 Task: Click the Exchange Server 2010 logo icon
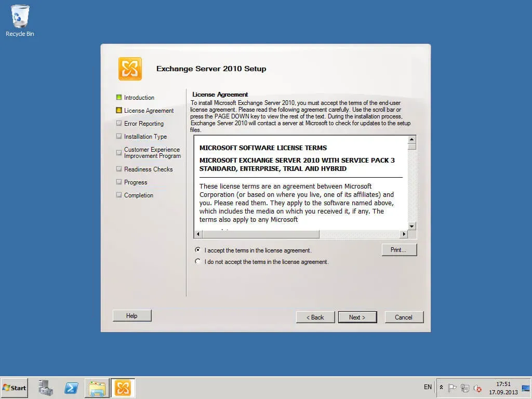tap(130, 69)
